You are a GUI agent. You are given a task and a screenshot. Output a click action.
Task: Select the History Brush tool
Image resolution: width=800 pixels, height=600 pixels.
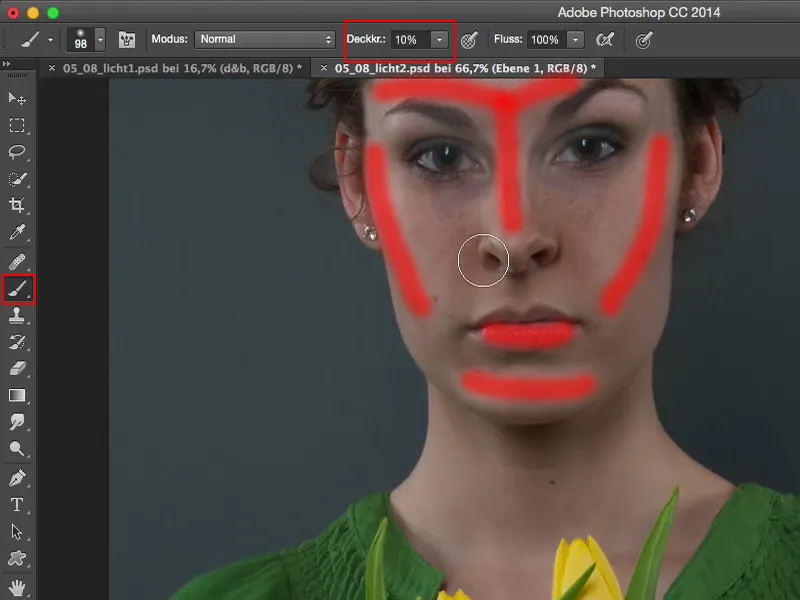(17, 342)
